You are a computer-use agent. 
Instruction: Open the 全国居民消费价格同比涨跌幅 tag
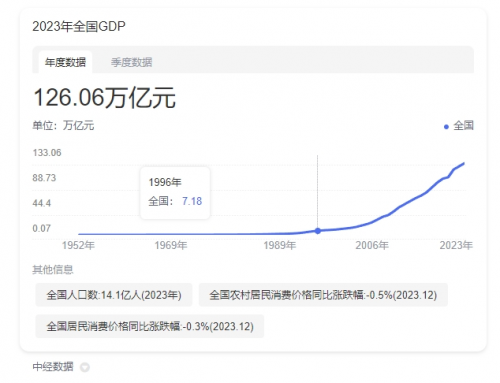point(150,326)
